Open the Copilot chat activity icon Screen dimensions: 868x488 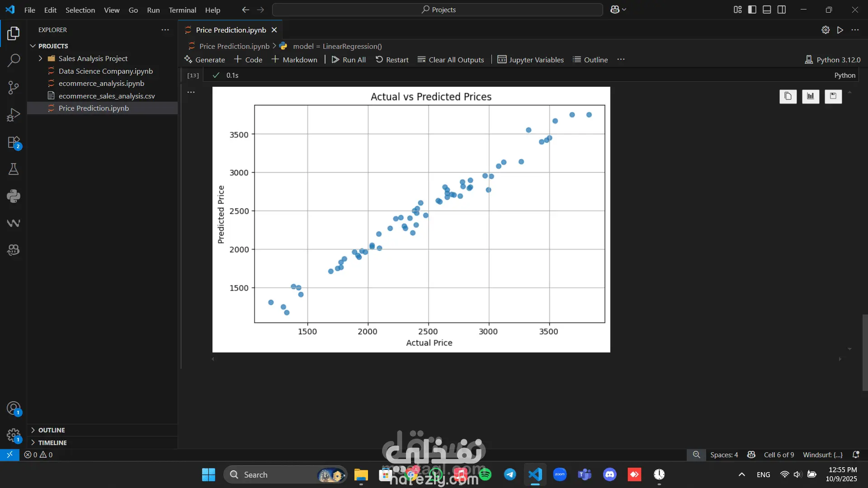[14, 250]
